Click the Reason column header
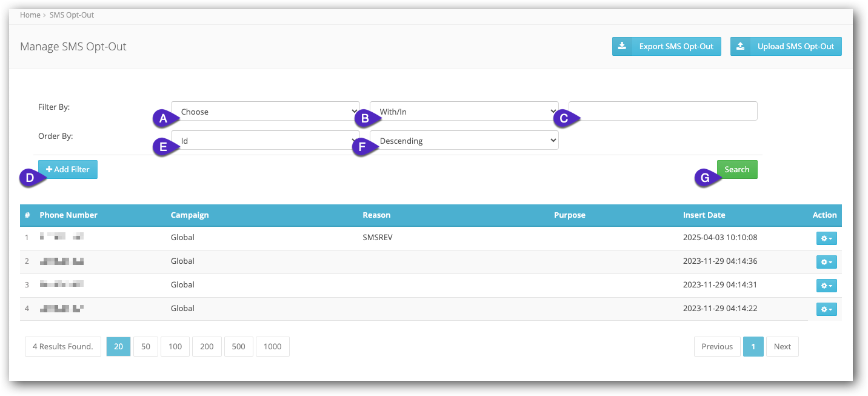The height and width of the screenshot is (396, 868). (x=376, y=215)
